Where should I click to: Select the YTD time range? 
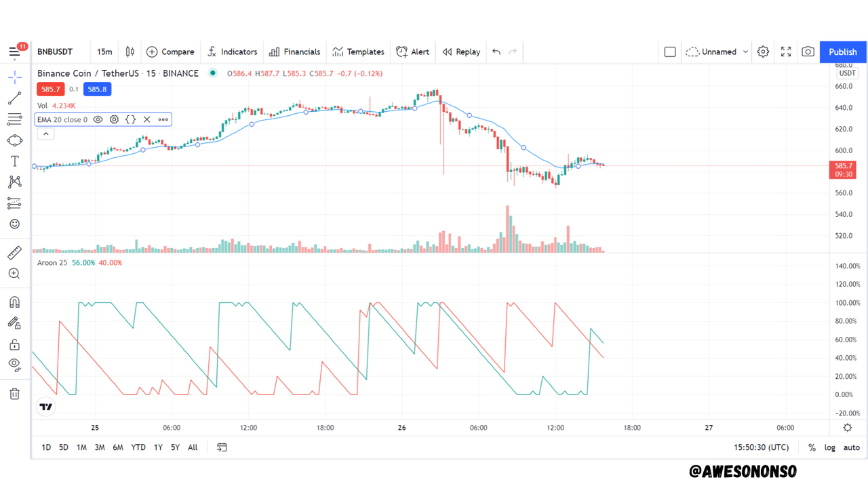pos(138,447)
